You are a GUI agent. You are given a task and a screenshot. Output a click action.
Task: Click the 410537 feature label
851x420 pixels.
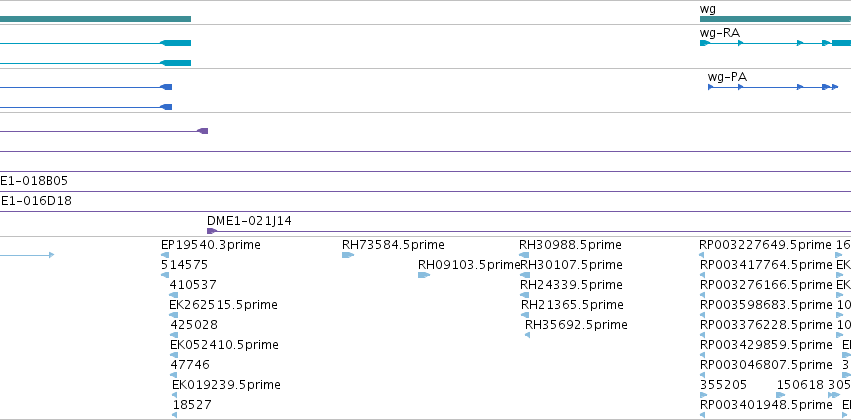[x=193, y=285]
